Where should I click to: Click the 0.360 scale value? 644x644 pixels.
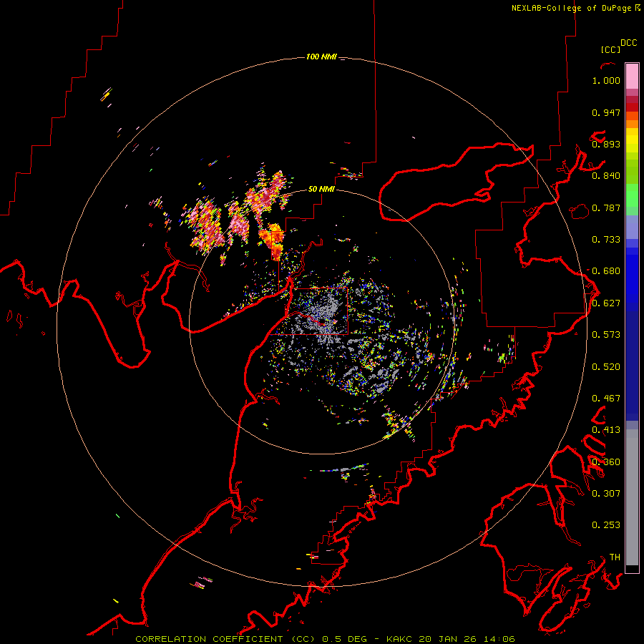click(x=606, y=462)
